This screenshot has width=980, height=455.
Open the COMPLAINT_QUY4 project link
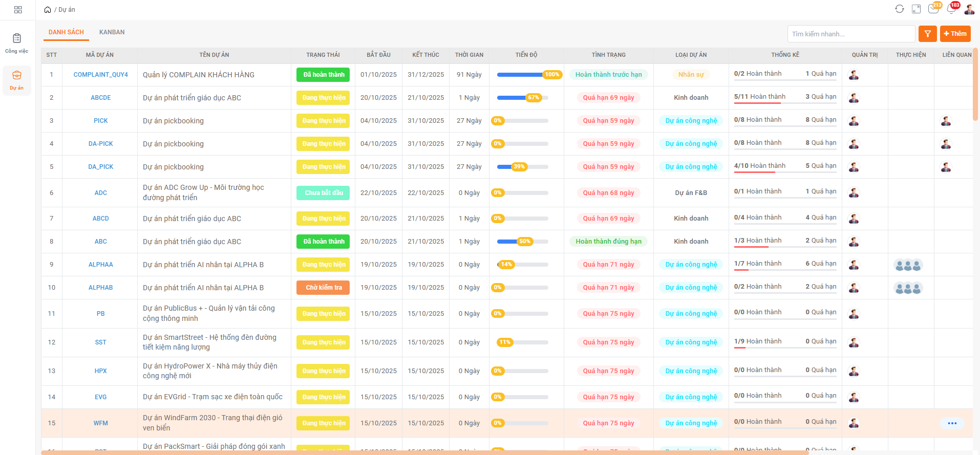pyautogui.click(x=100, y=75)
